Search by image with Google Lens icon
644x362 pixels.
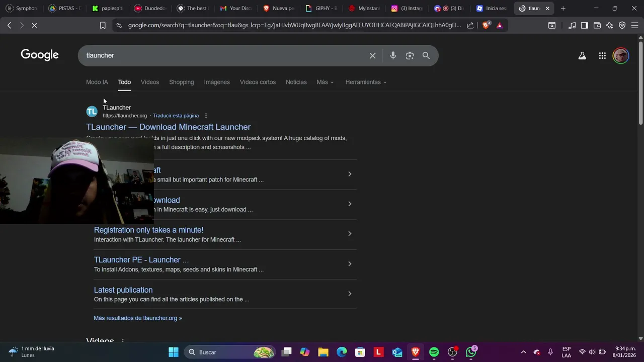click(410, 56)
